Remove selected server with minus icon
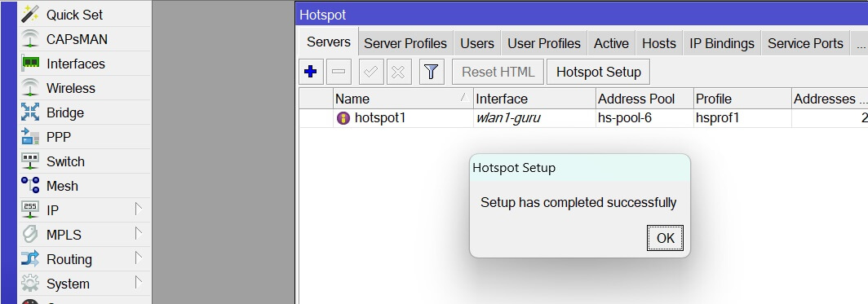The image size is (868, 304). click(x=339, y=72)
